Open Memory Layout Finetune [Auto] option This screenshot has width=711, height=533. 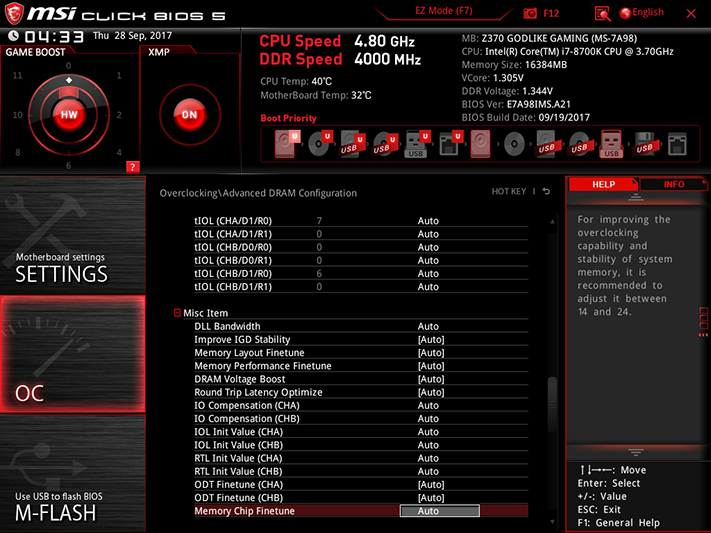tap(431, 353)
